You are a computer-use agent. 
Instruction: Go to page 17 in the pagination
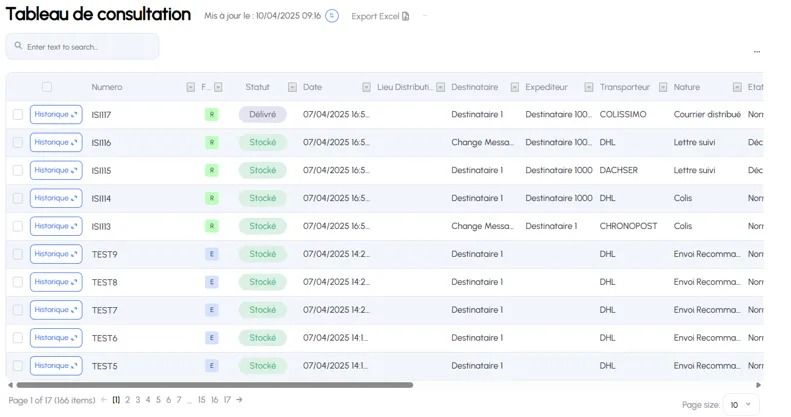[227, 399]
